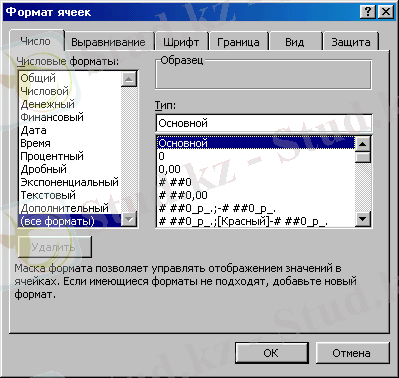
Task: Click the Отмена button
Action: point(352,353)
